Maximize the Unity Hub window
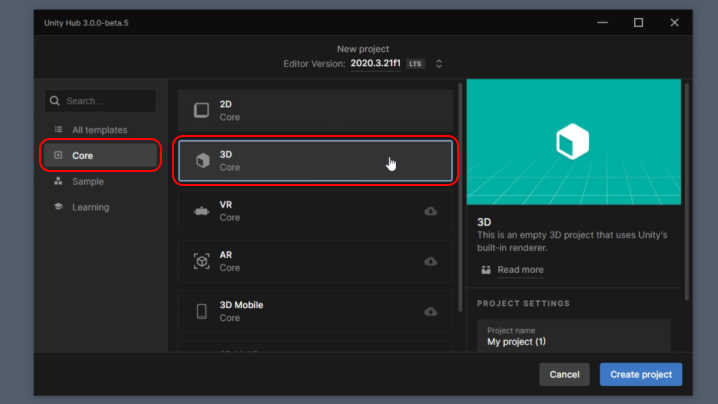The width and height of the screenshot is (718, 404). pyautogui.click(x=638, y=22)
